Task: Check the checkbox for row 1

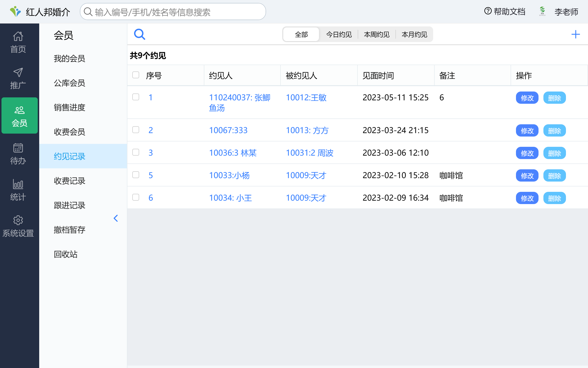Action: [136, 97]
